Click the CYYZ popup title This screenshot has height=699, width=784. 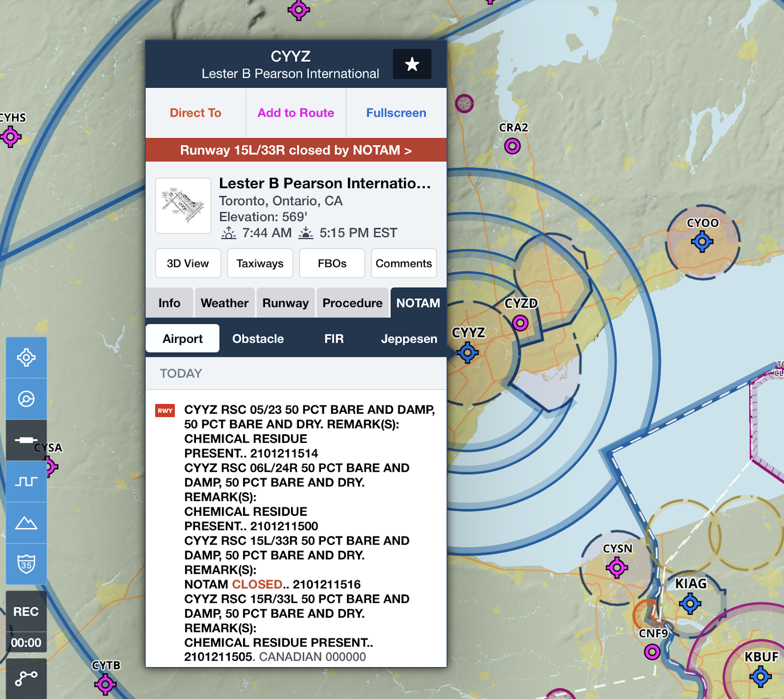pos(291,56)
